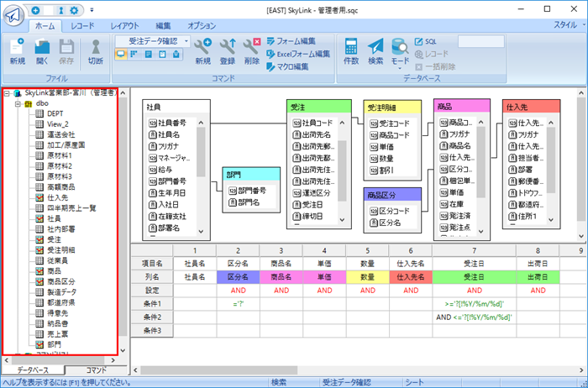Image resolution: width=588 pixels, height=388 pixels.
Task: Click the 新規 file icon in ribbon
Action: 18,51
